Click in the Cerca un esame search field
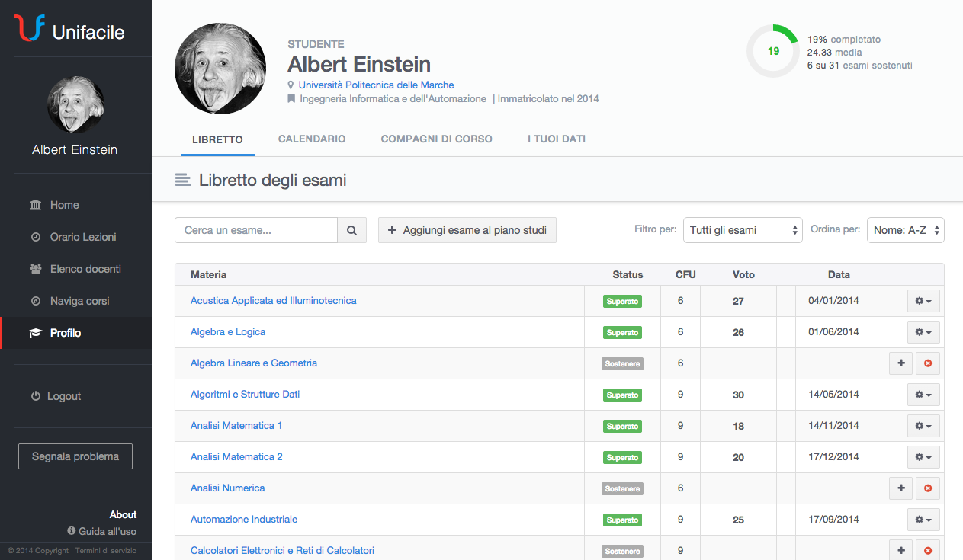 [x=256, y=230]
